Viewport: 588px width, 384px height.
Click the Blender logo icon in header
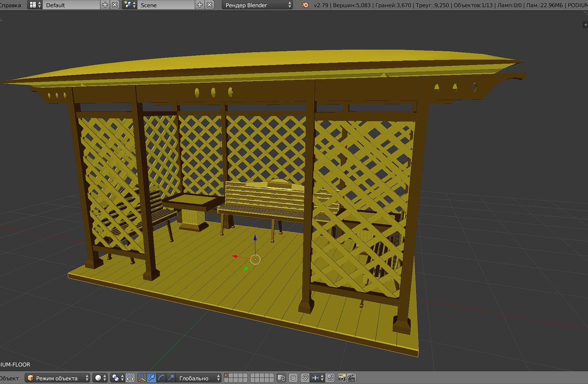coord(305,5)
